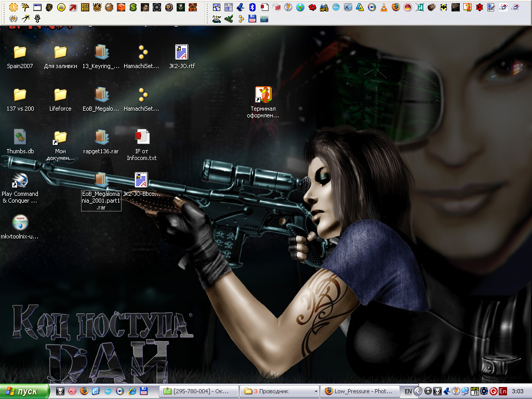
Task: Open the Spain2007 folder on the desktop
Action: (x=19, y=52)
